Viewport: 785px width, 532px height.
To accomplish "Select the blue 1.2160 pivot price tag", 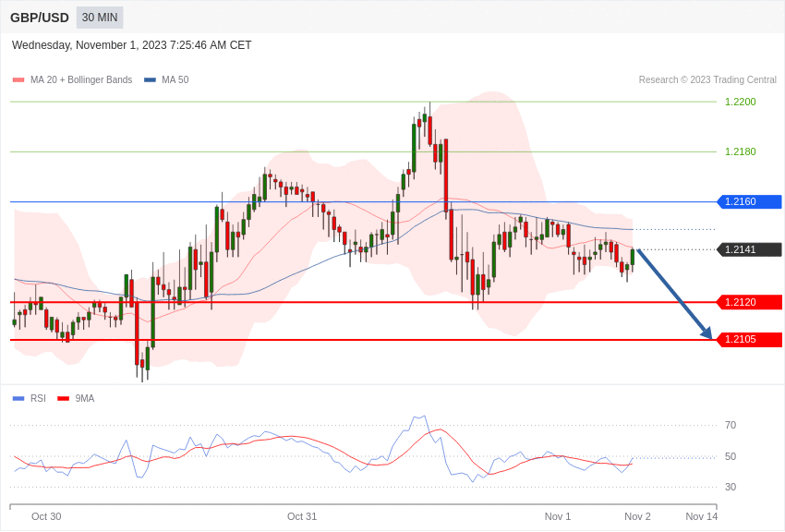I will pyautogui.click(x=750, y=201).
